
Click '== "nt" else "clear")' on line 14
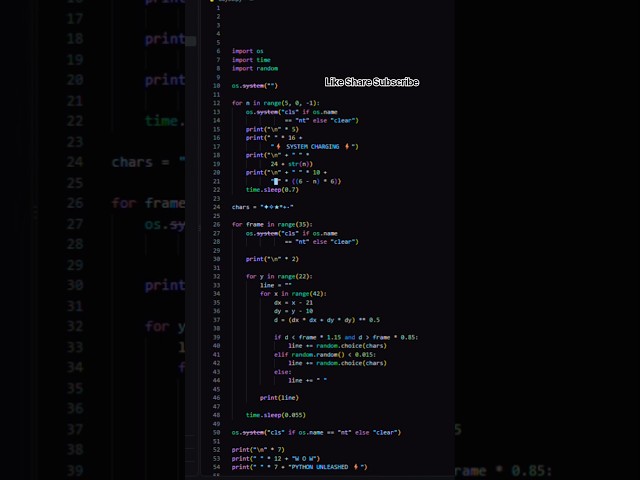(x=322, y=120)
